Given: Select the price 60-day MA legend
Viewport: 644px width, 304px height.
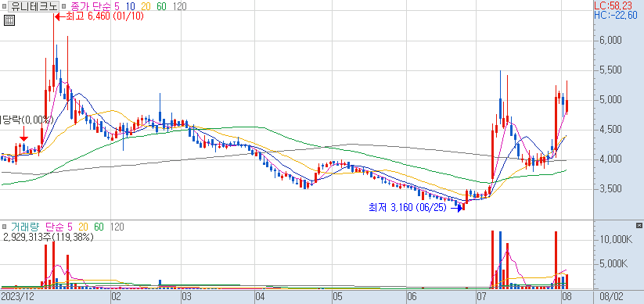Looking at the screenshot, I should click(x=161, y=6).
